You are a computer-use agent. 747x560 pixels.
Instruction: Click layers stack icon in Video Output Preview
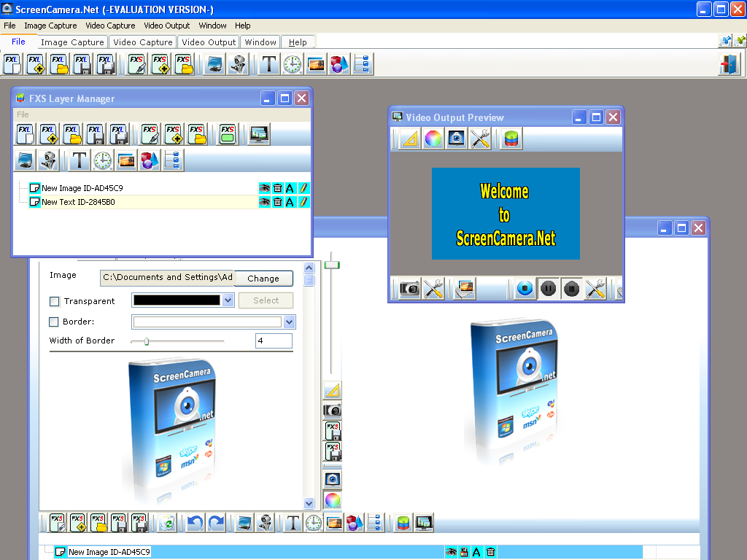coord(511,139)
